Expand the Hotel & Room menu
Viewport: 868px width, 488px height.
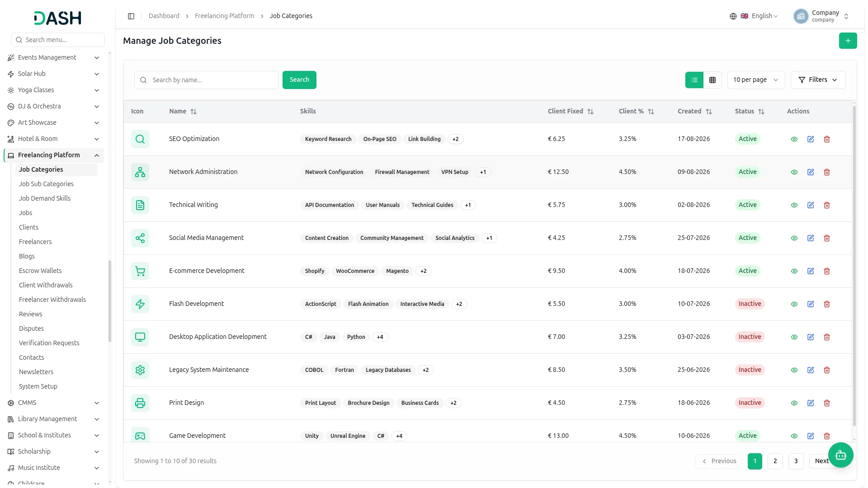tap(53, 139)
